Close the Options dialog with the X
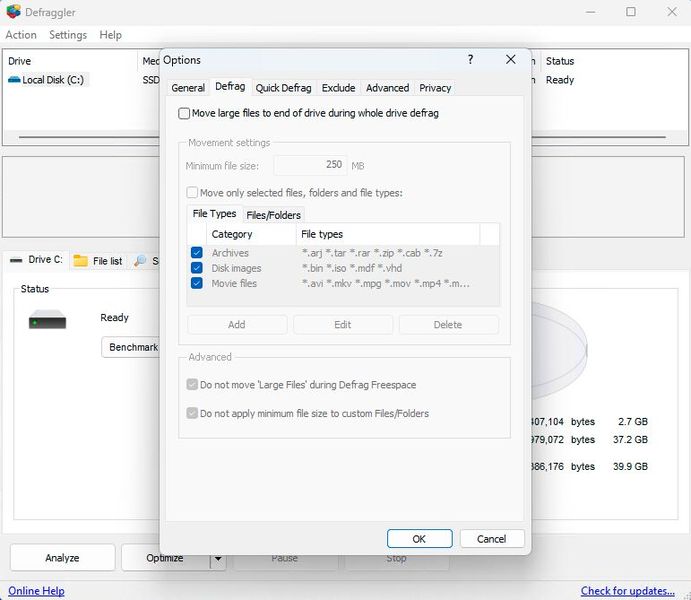Image resolution: width=691 pixels, height=600 pixels. click(x=510, y=59)
